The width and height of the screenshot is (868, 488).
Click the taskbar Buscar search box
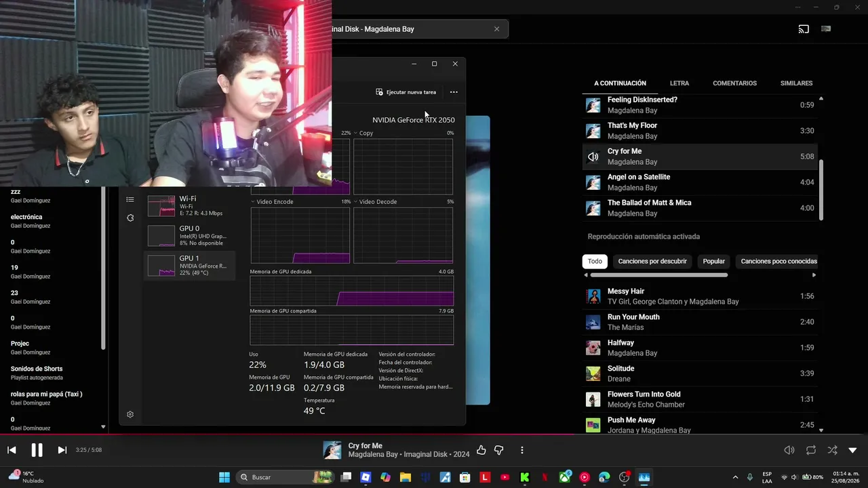pyautogui.click(x=285, y=477)
